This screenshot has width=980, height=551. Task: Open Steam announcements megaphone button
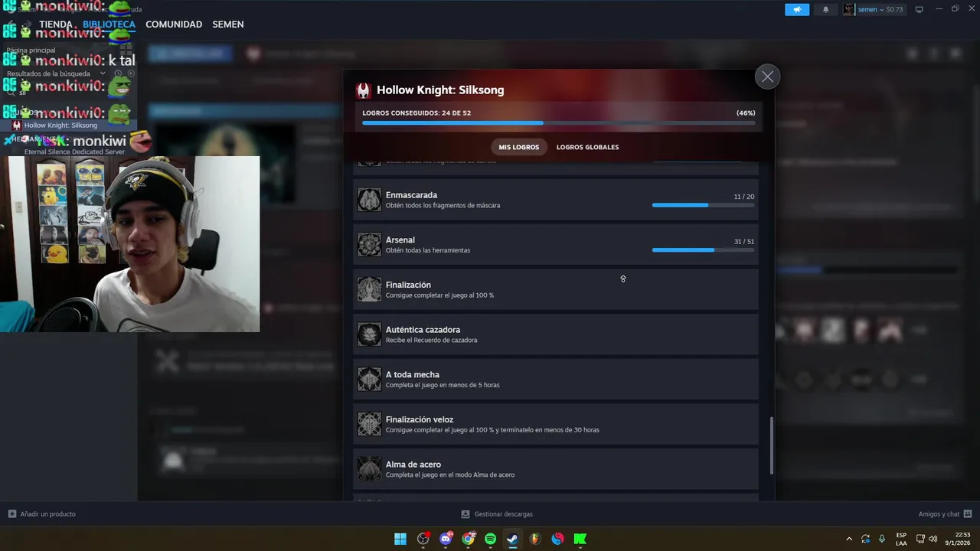click(797, 9)
